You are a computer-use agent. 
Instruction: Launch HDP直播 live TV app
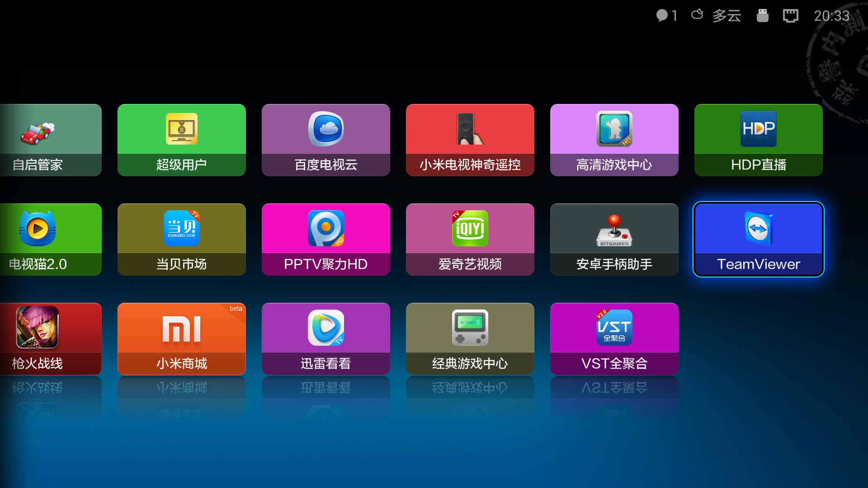(x=758, y=140)
